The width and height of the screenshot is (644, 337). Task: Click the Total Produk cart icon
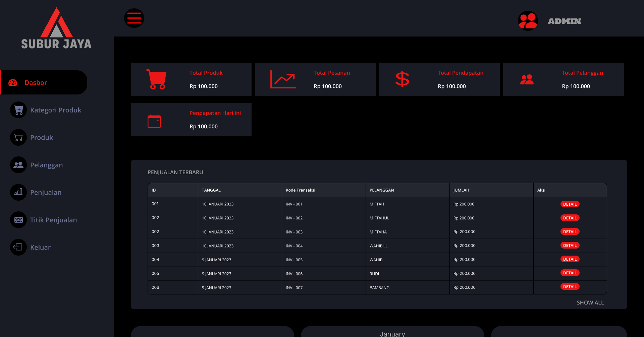tap(156, 79)
